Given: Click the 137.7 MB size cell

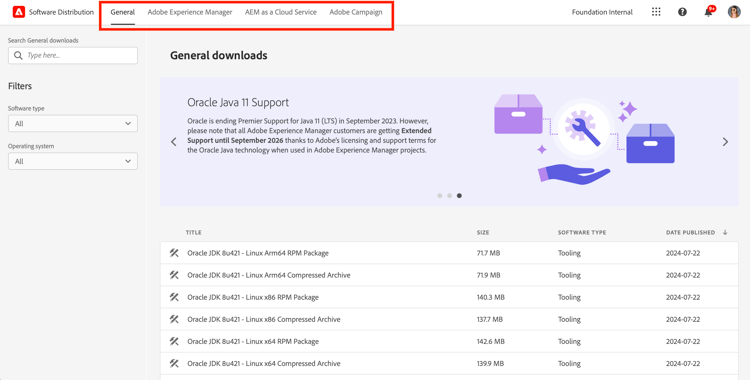Looking at the screenshot, I should pyautogui.click(x=489, y=319).
